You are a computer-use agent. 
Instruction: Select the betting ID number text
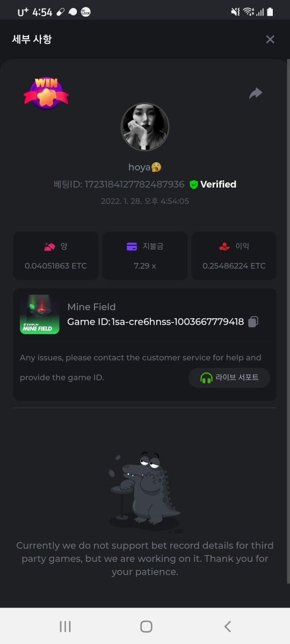click(x=135, y=185)
